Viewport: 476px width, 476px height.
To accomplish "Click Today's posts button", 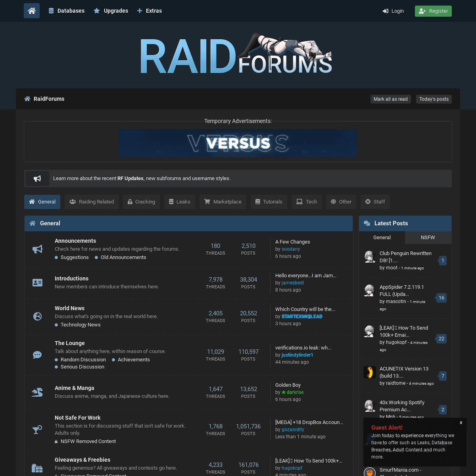I will pyautogui.click(x=434, y=99).
